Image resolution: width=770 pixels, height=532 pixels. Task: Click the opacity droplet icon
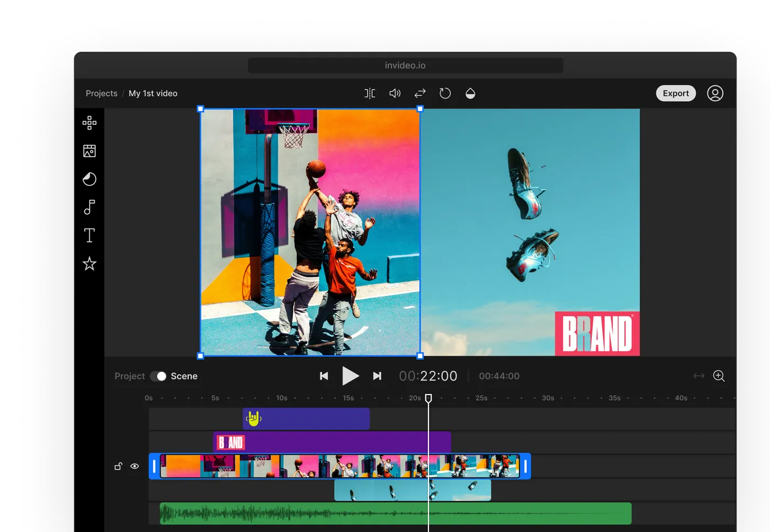470,94
